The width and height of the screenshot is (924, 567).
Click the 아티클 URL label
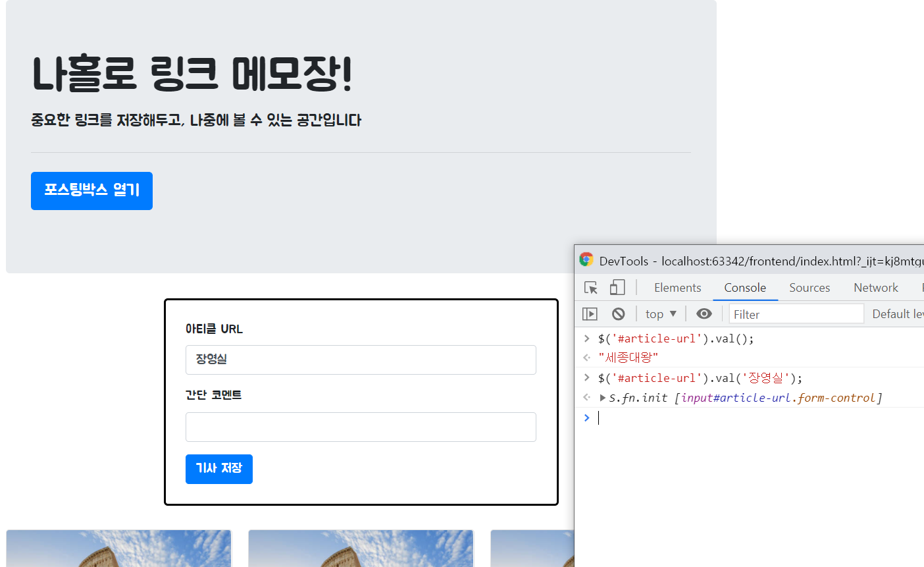coord(214,329)
